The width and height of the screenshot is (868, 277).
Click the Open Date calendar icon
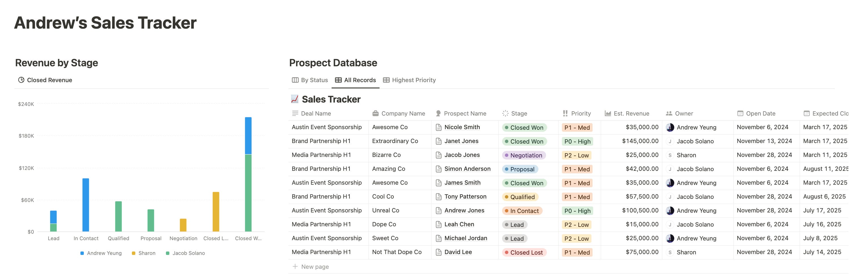pos(740,113)
